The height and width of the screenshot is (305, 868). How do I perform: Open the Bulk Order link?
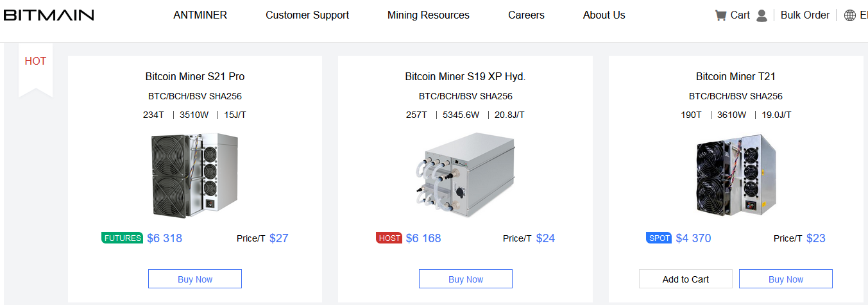805,15
